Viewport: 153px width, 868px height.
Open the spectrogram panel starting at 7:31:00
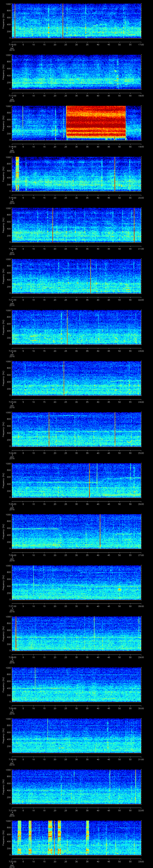pyautogui.click(x=76, y=787)
